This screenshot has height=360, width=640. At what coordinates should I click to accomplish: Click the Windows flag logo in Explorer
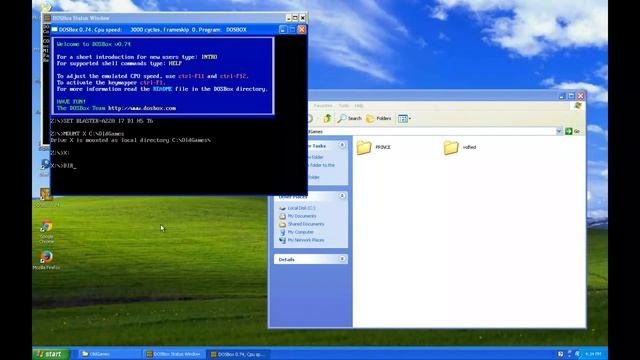click(x=578, y=106)
